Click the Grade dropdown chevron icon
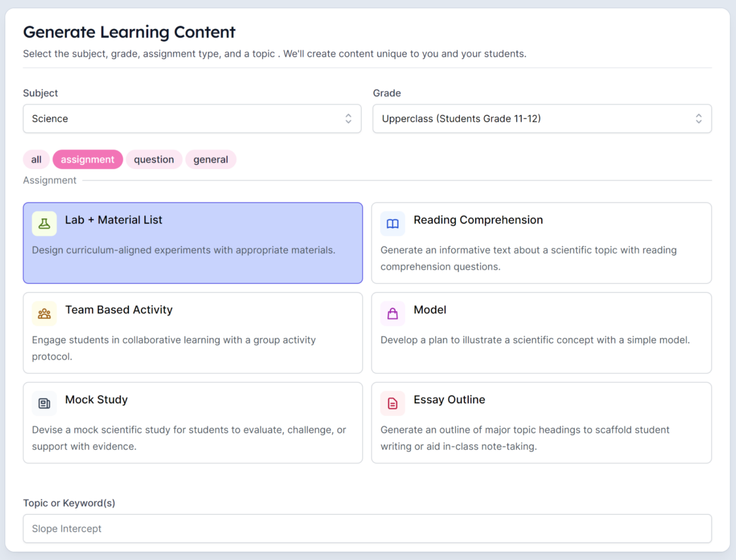This screenshot has width=736, height=560. (x=698, y=118)
